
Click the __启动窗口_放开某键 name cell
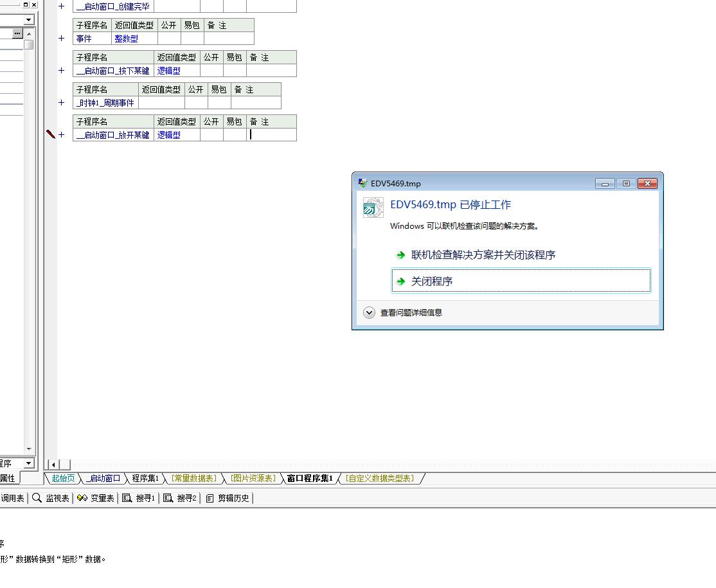click(x=113, y=135)
